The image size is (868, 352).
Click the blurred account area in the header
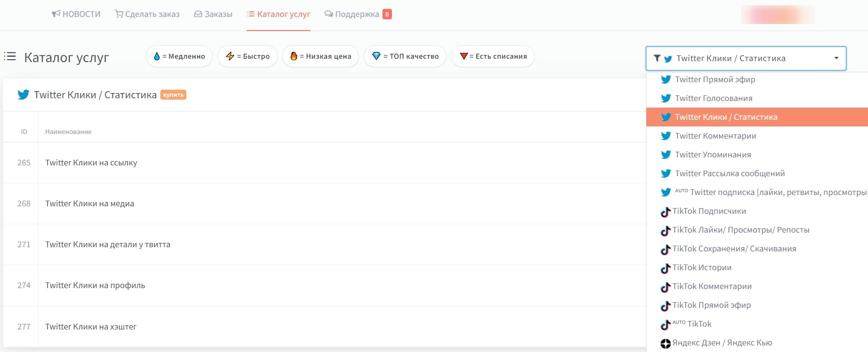click(x=778, y=15)
